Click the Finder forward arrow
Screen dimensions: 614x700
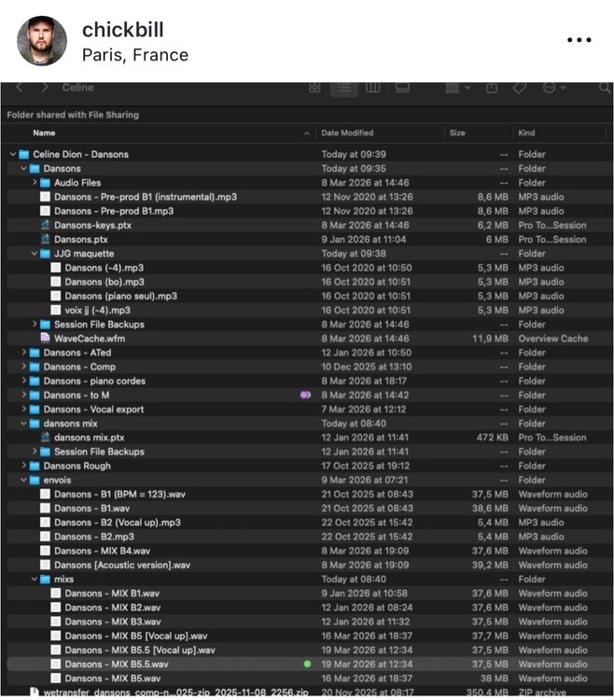click(45, 88)
